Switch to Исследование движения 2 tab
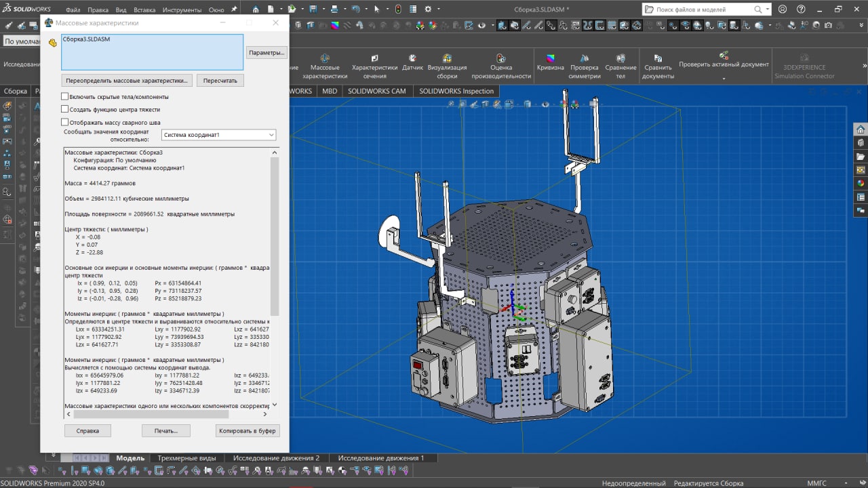The image size is (868, 488). click(x=275, y=458)
